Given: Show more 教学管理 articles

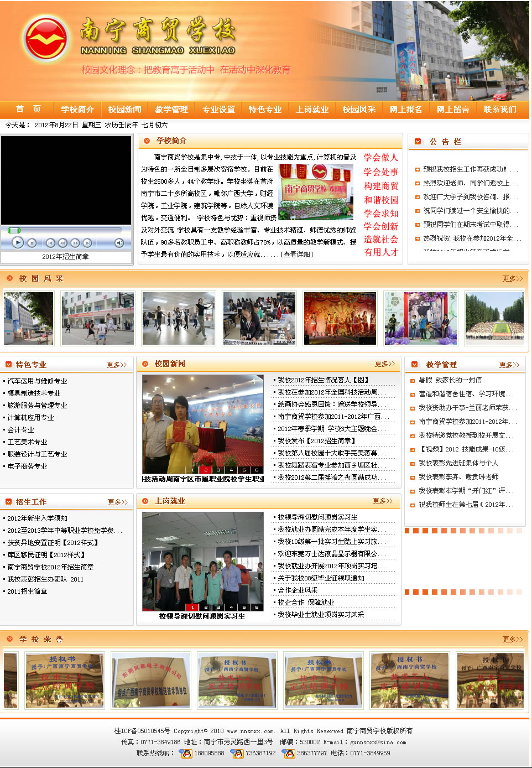Looking at the screenshot, I should coord(509,365).
